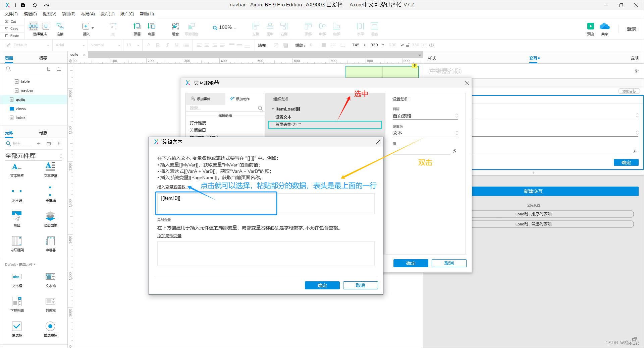Toggle italic text formatting
This screenshot has height=348, width=644.
(x=167, y=45)
